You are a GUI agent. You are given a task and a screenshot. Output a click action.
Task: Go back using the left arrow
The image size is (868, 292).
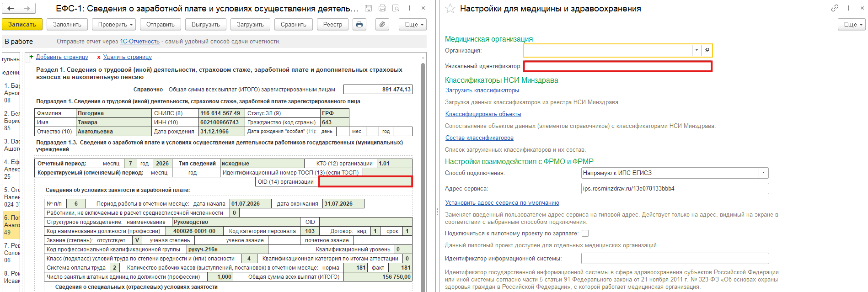point(11,8)
